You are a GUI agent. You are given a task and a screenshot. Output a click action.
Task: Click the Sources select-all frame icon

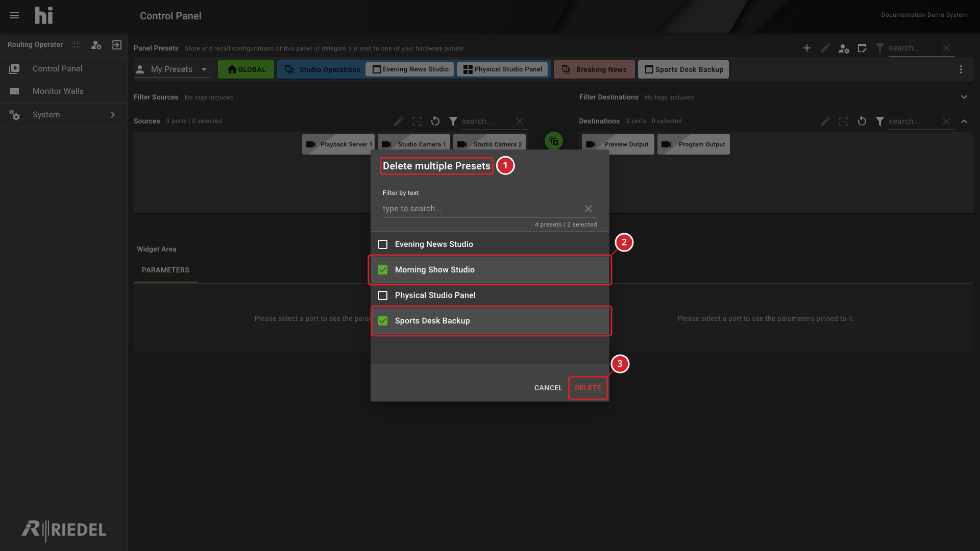tap(417, 121)
